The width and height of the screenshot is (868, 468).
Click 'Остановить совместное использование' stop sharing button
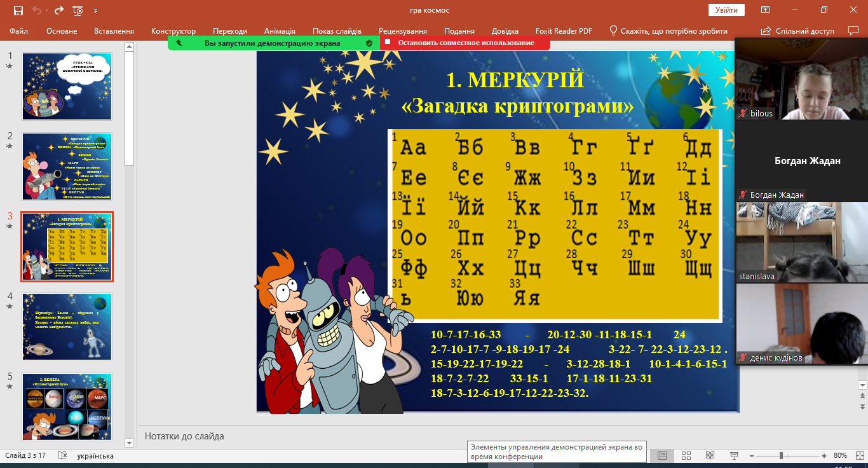pos(465,43)
